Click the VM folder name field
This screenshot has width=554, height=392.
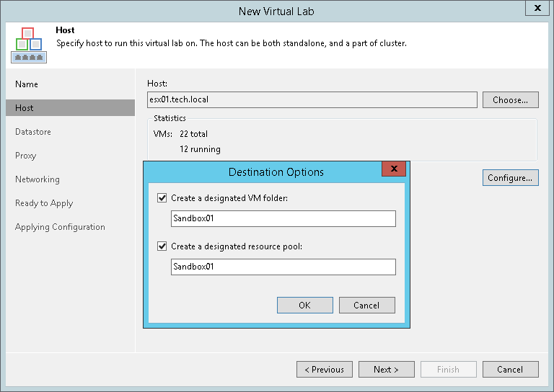point(283,219)
